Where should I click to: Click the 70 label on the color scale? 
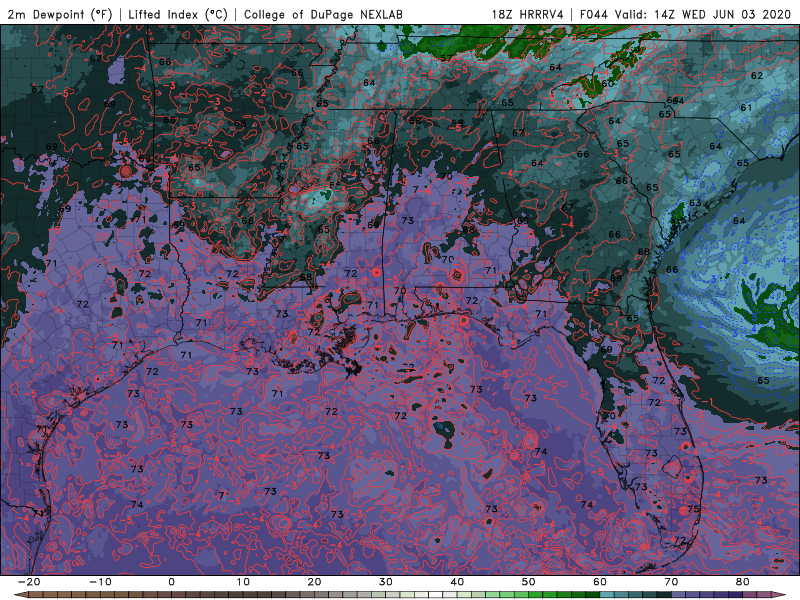(671, 582)
